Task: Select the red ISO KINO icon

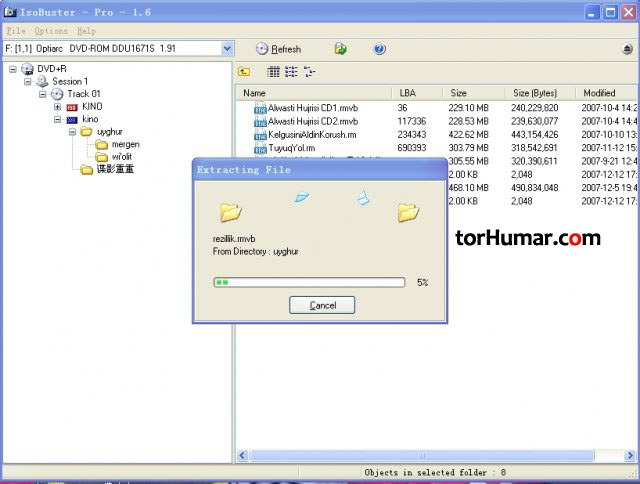Action: (72, 107)
